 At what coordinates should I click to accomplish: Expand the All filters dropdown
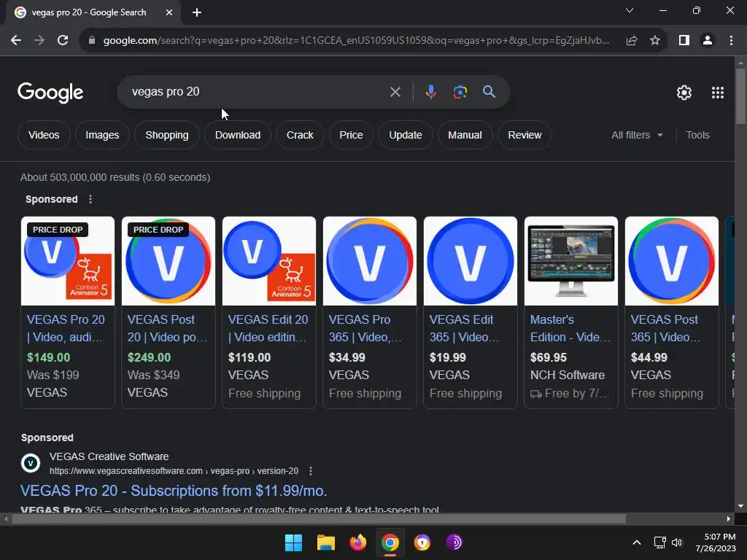pyautogui.click(x=637, y=135)
